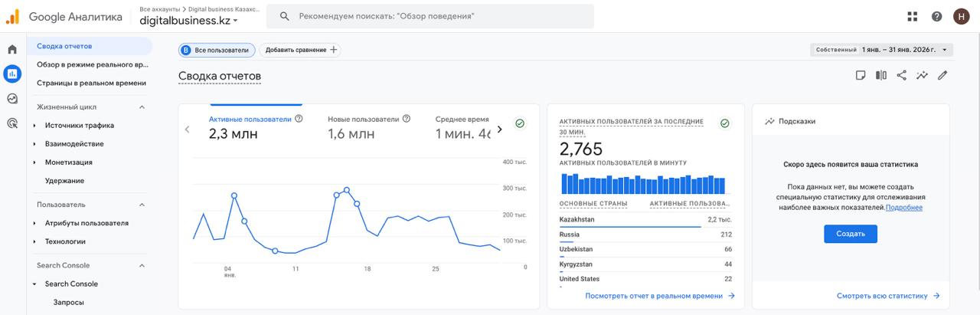
Task: Expand the 'Источники трафика' tree item
Action: click(x=35, y=126)
